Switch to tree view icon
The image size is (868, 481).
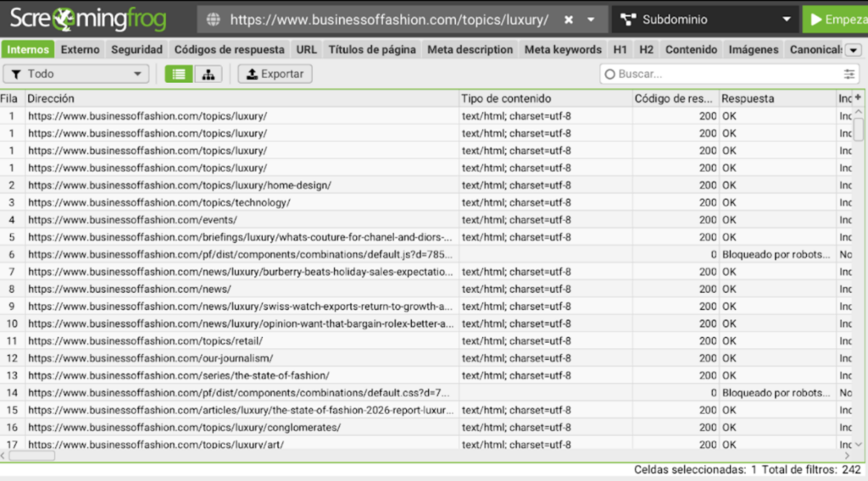208,75
